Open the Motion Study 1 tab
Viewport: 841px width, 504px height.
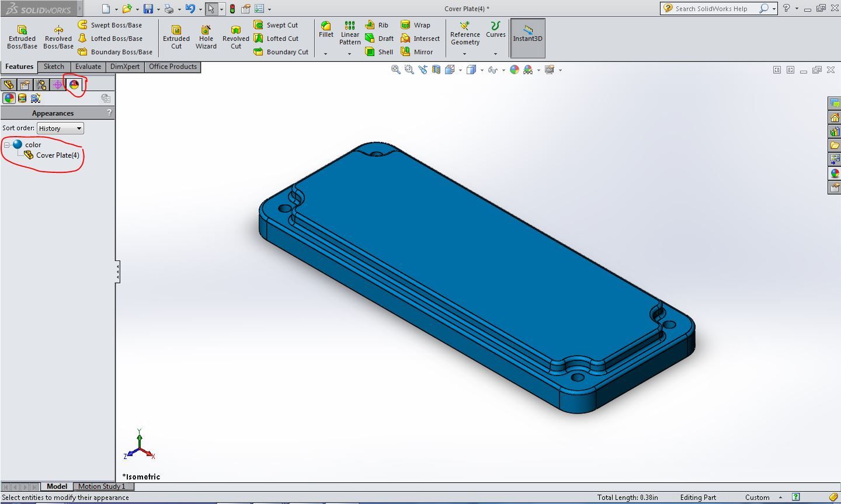click(x=103, y=486)
